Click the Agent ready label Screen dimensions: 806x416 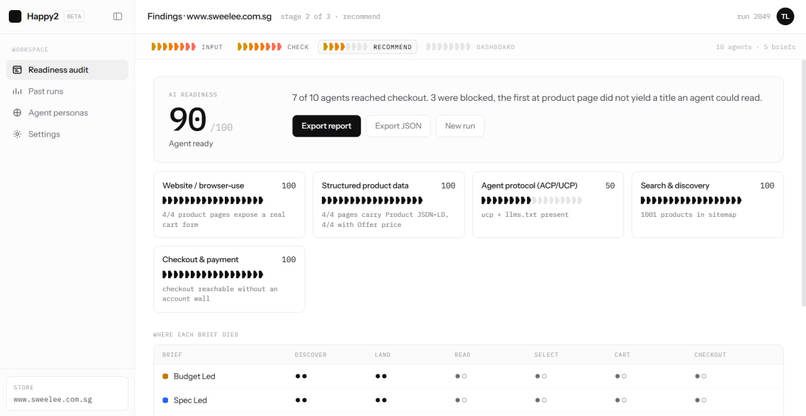tap(191, 143)
